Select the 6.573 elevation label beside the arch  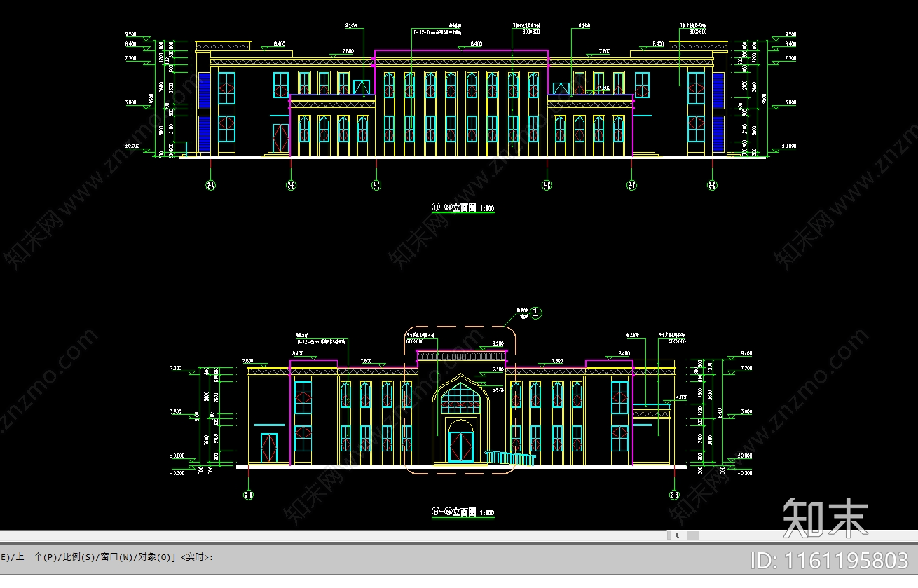coord(498,390)
